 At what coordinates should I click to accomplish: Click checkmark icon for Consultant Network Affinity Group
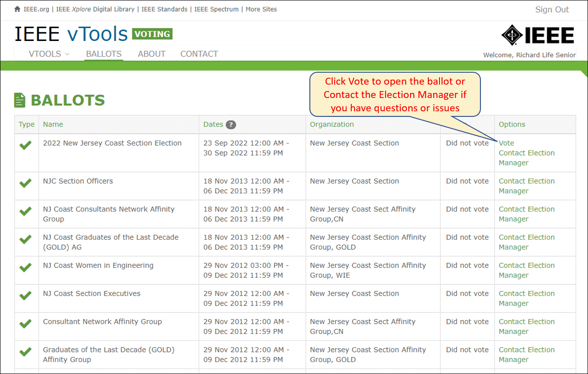(26, 323)
